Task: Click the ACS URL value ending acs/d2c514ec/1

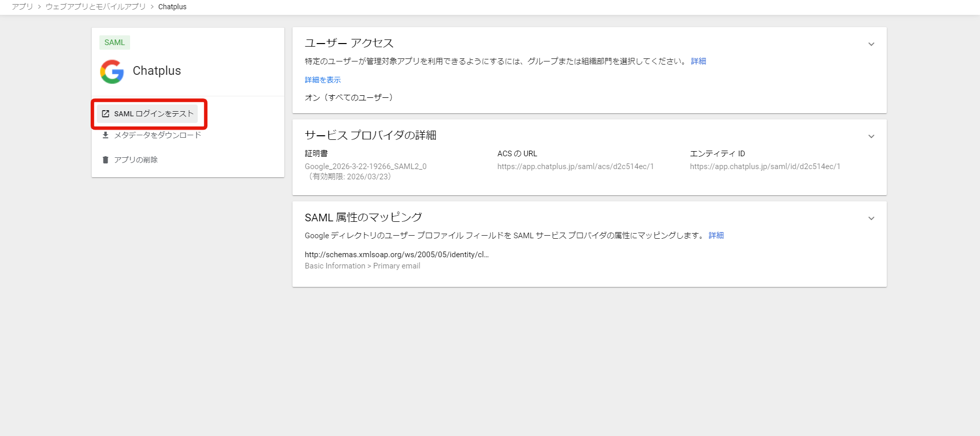Action: pyautogui.click(x=575, y=167)
